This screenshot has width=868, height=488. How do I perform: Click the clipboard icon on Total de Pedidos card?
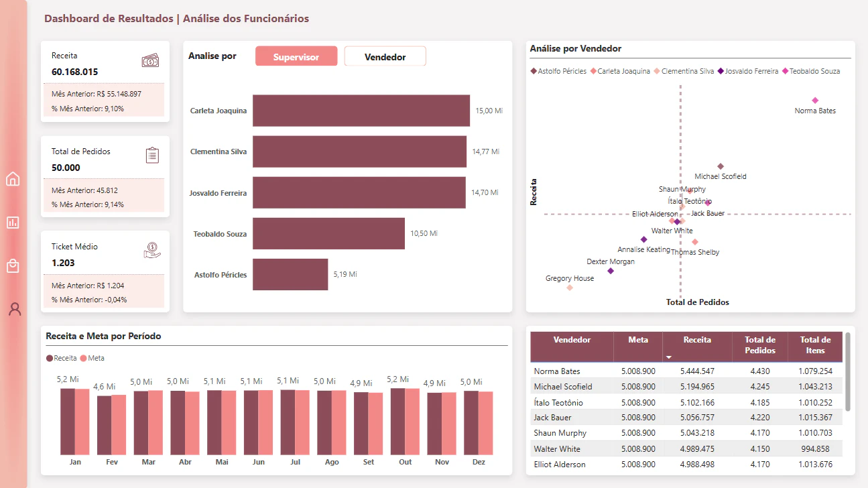pos(153,155)
